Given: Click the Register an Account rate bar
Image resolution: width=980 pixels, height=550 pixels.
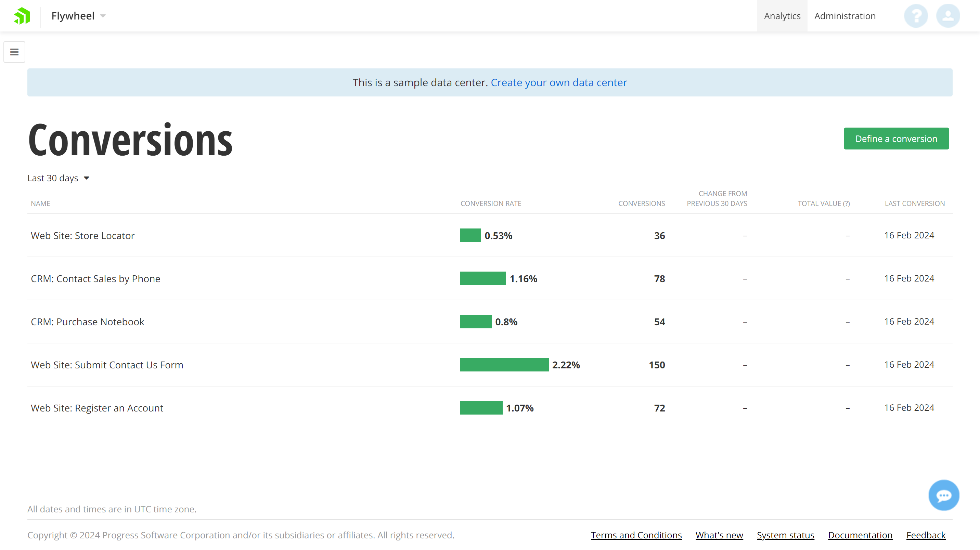Looking at the screenshot, I should [x=481, y=408].
